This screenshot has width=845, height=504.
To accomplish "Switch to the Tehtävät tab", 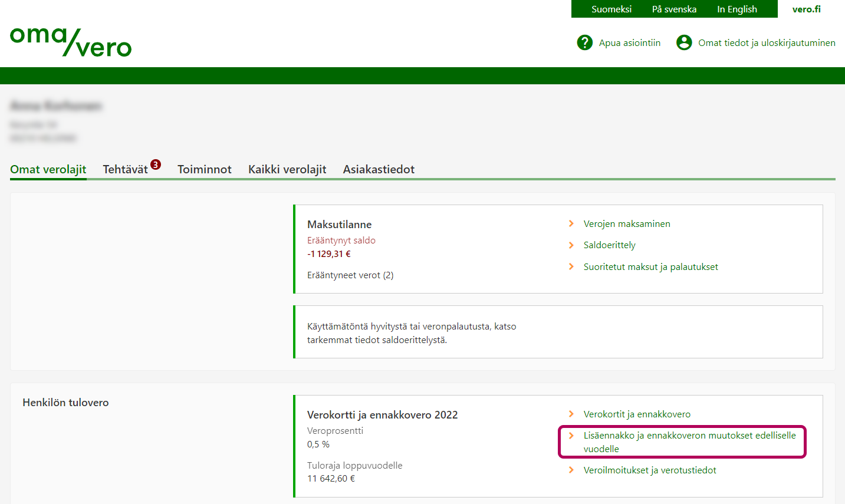I will click(x=125, y=169).
